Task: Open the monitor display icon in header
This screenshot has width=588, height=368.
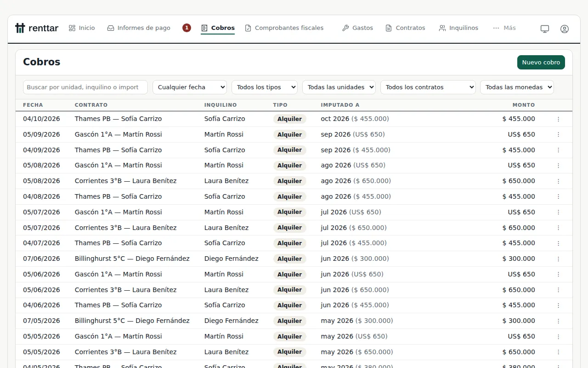Action: coord(545,29)
